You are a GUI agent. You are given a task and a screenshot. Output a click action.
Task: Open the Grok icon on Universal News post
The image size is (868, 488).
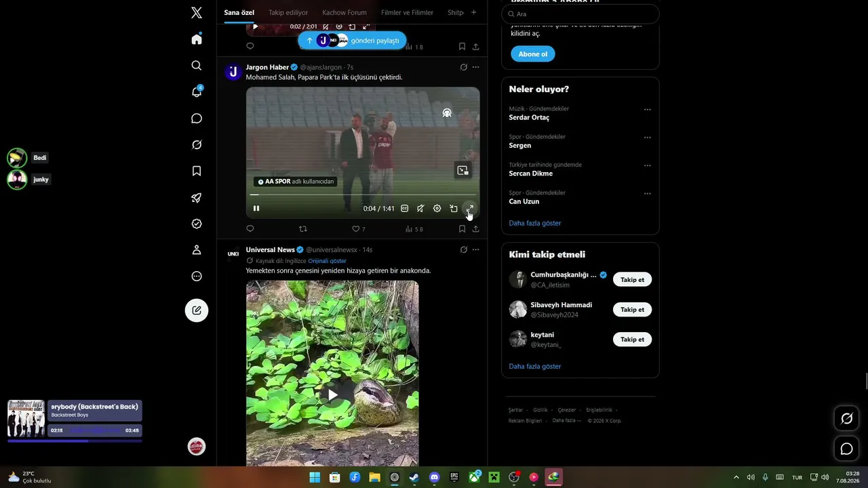coord(463,249)
